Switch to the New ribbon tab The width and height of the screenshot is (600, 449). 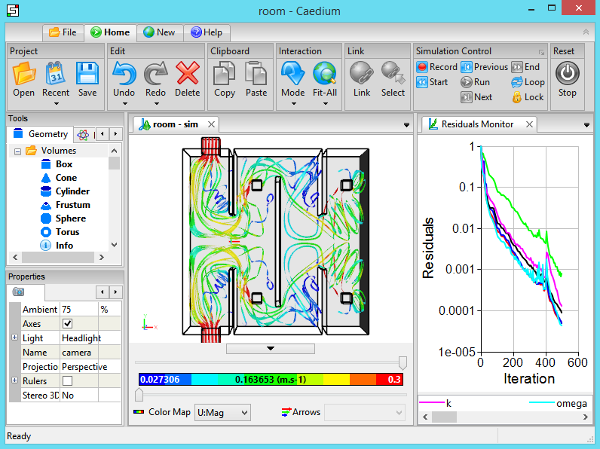[x=159, y=33]
